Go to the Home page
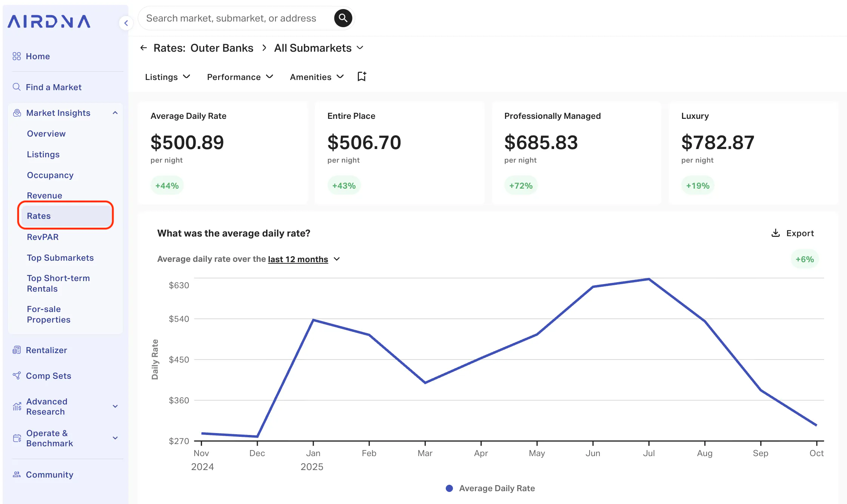Screen dimensions: 847x504 click(38, 56)
